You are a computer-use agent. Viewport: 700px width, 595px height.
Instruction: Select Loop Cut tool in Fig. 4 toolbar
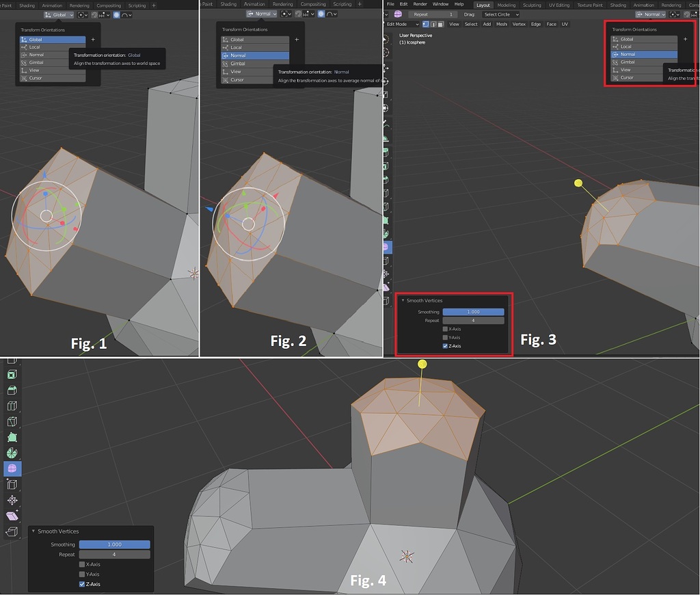pyautogui.click(x=12, y=406)
